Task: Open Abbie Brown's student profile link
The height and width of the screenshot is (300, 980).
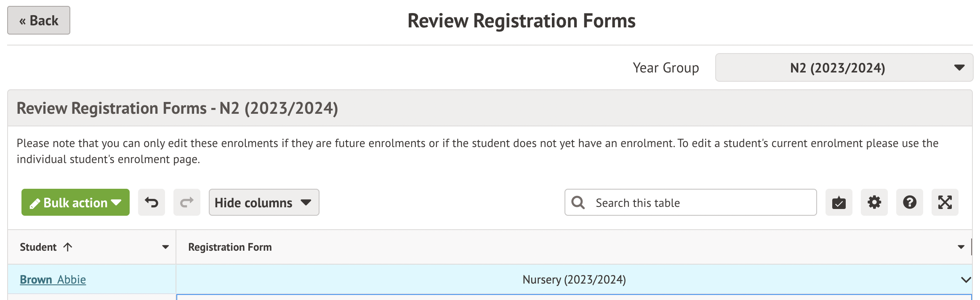Action: point(53,280)
